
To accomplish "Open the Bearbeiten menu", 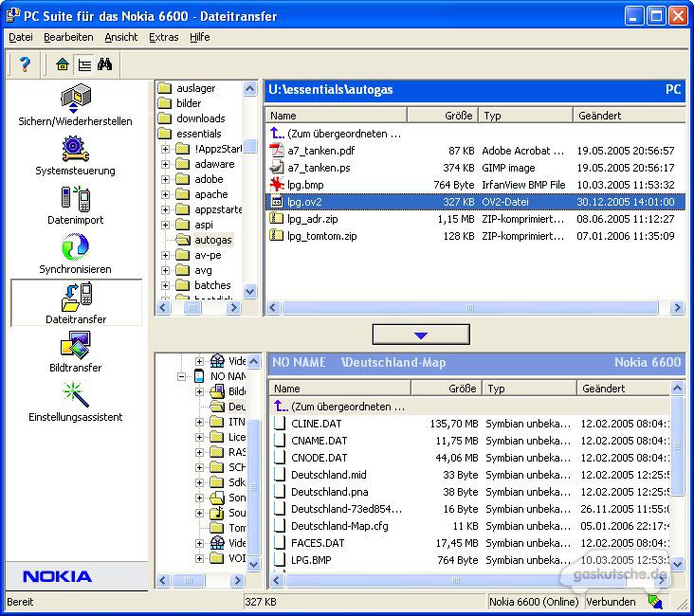I will (68, 37).
